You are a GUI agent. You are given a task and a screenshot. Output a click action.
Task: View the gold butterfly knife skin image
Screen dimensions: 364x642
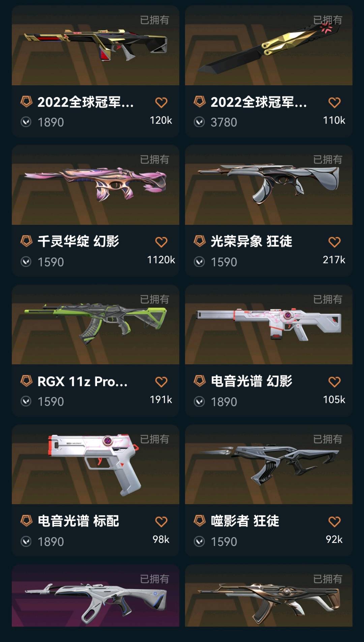(x=269, y=45)
